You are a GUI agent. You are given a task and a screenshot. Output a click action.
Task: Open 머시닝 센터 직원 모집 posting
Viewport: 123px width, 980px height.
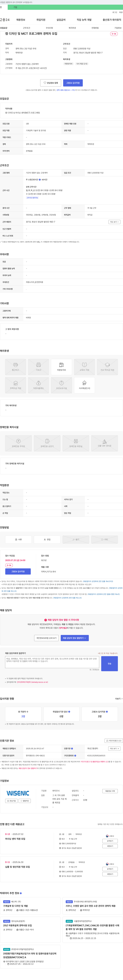(x=15, y=839)
